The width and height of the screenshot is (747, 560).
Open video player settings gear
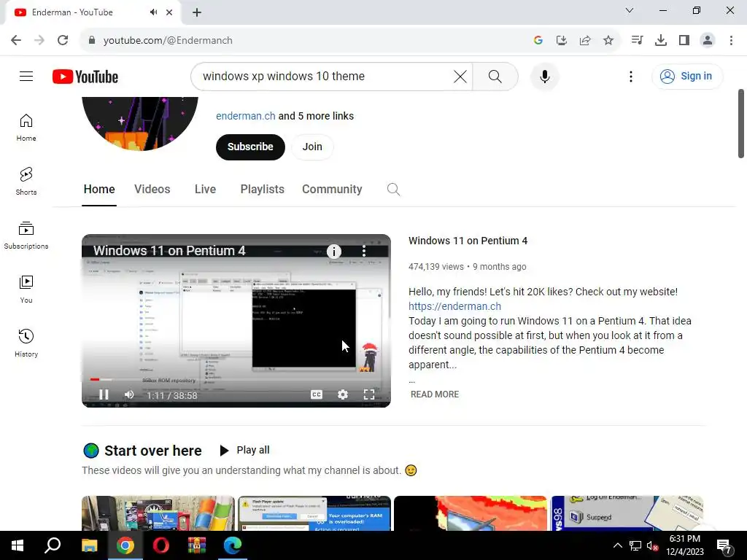click(343, 394)
